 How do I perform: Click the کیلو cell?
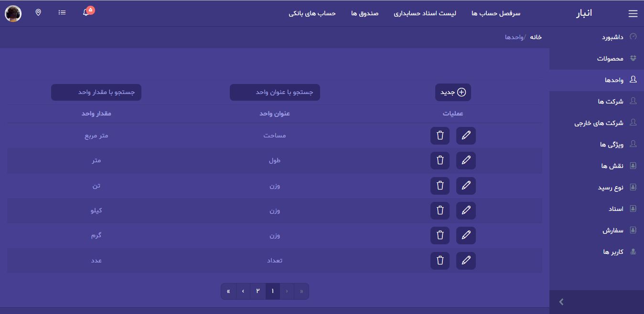(97, 210)
